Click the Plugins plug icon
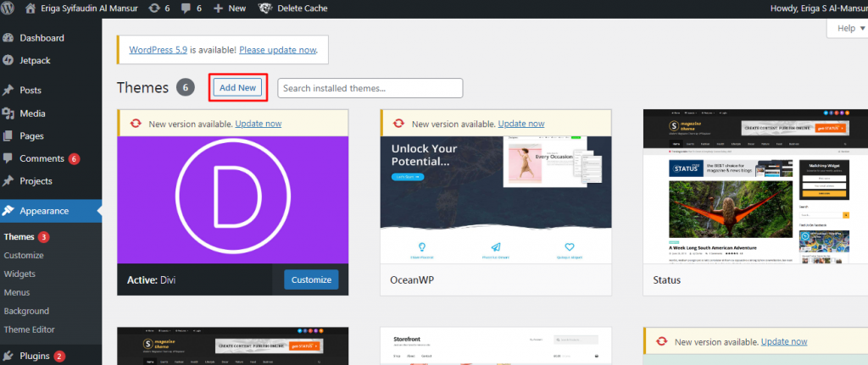Image resolution: width=868 pixels, height=365 pixels. point(8,356)
